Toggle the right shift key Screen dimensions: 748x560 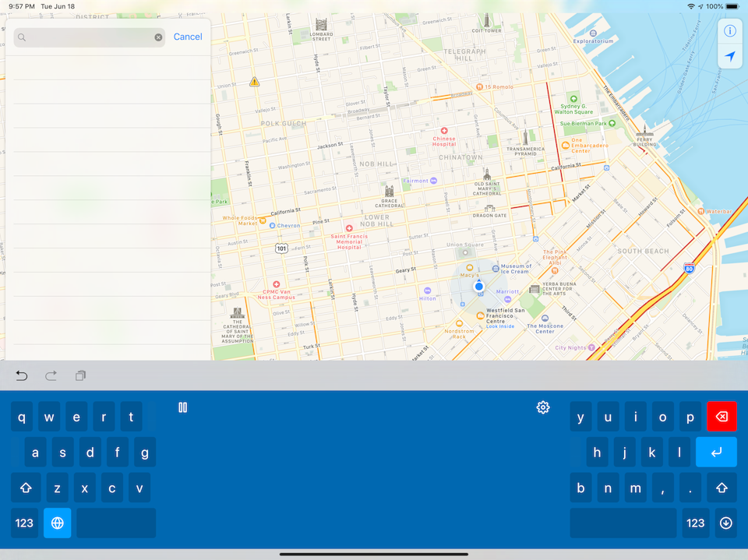(722, 488)
